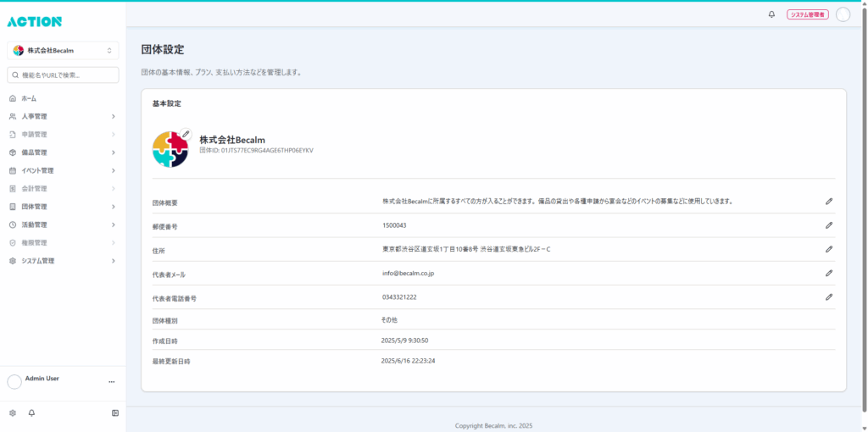This screenshot has height=432, width=868.
Task: Edit the 団体概要 description field
Action: click(x=829, y=202)
